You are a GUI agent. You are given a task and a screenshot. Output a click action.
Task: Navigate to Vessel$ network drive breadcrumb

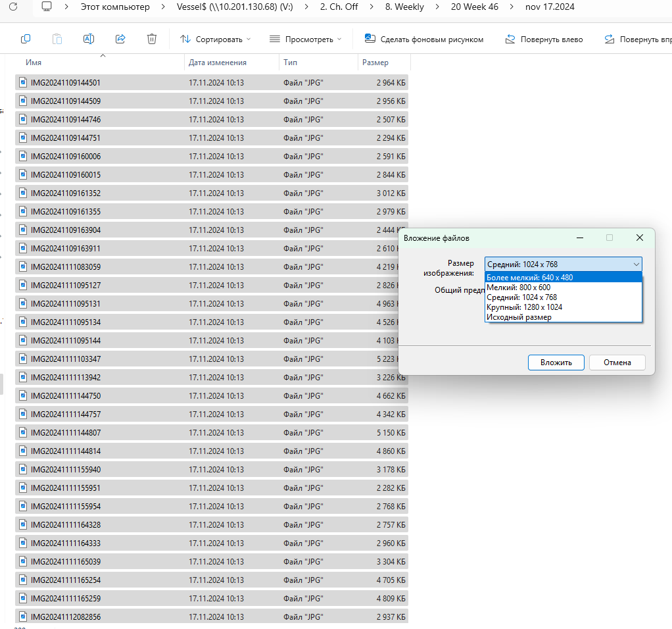tap(235, 7)
